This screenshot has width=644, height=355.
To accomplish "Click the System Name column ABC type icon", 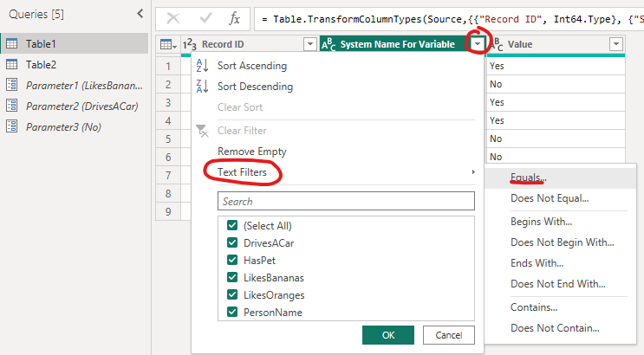I will coord(329,44).
